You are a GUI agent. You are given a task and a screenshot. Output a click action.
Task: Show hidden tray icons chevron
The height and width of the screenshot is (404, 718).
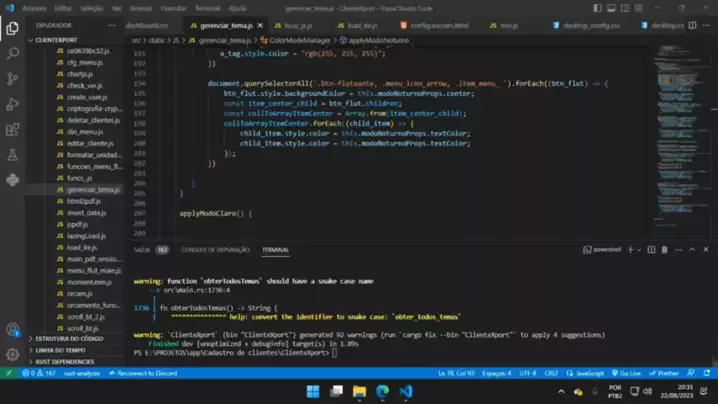561,392
